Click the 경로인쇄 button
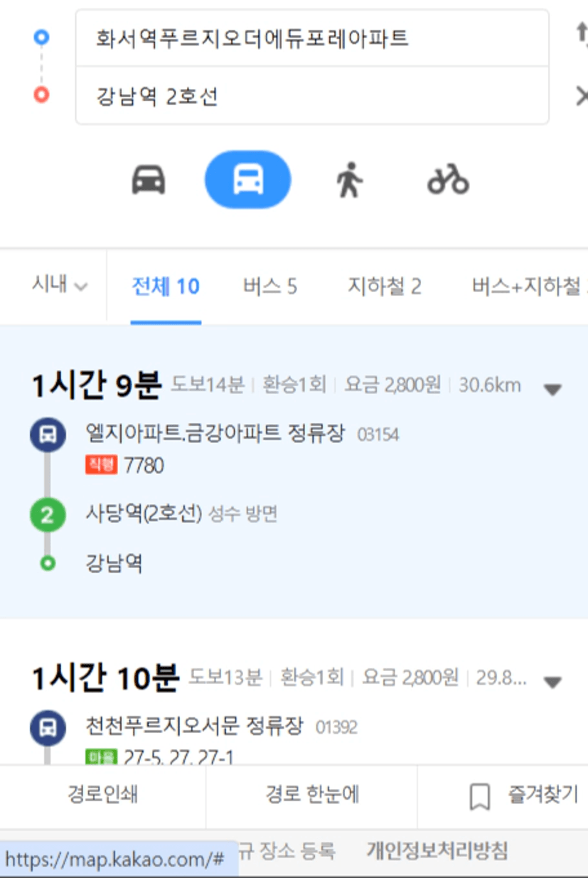Image resolution: width=588 pixels, height=878 pixels. pos(103,795)
